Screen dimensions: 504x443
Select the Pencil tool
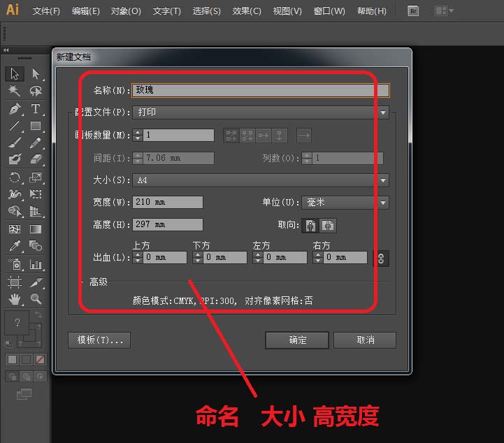[36, 143]
